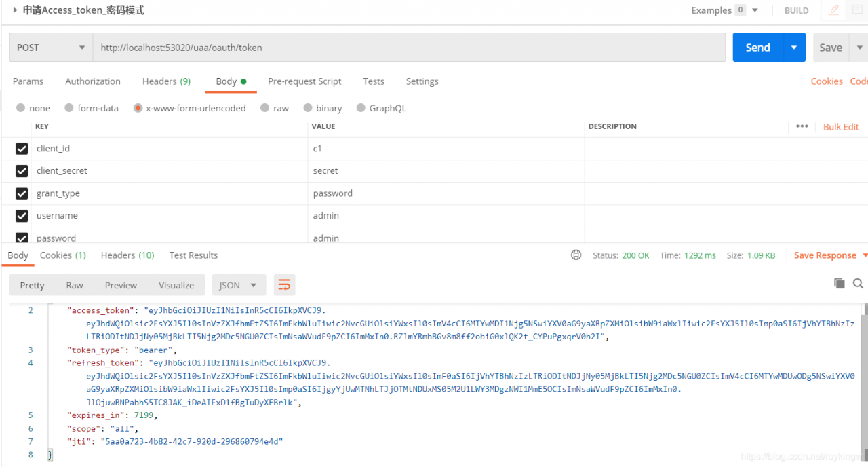
Task: Open search in response with magnifier icon
Action: point(858,284)
